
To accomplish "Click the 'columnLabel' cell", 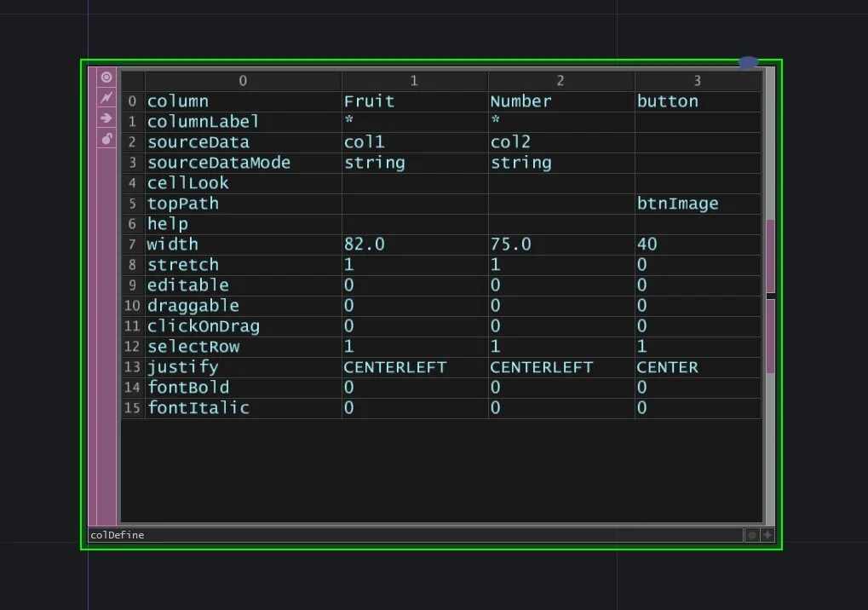I will click(x=243, y=122).
